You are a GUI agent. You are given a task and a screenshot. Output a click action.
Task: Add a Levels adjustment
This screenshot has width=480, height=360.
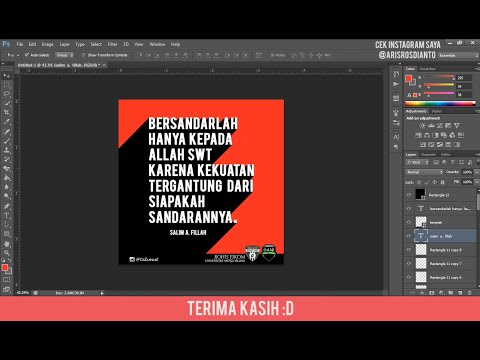pyautogui.click(x=431, y=126)
